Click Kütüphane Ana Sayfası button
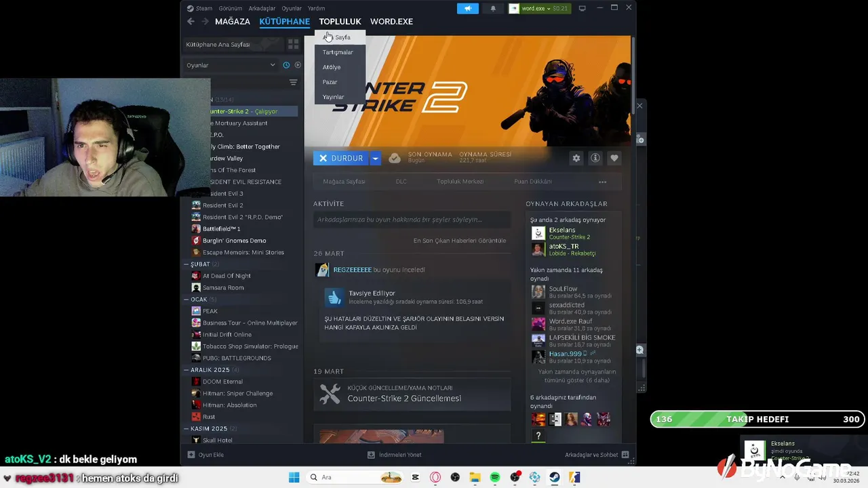 [x=233, y=44]
